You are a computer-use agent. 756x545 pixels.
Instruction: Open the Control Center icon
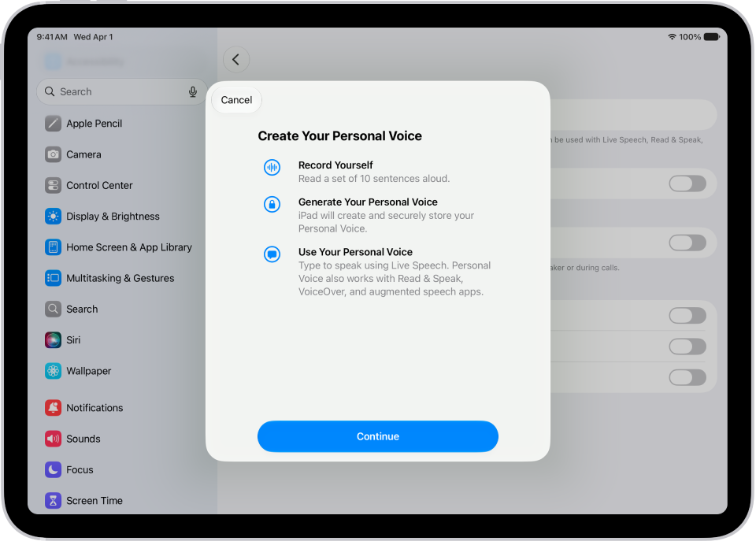pyautogui.click(x=53, y=185)
